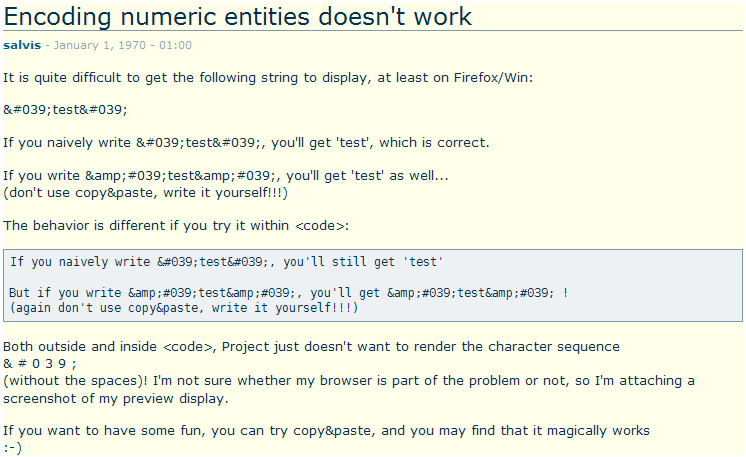
Task: Click the "Both outside and inside" paragraph
Action: tap(311, 347)
